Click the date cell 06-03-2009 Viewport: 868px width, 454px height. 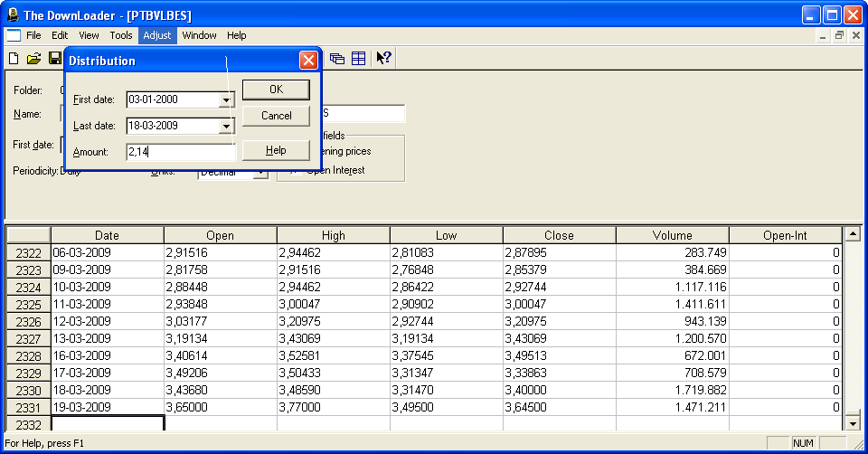tap(108, 252)
